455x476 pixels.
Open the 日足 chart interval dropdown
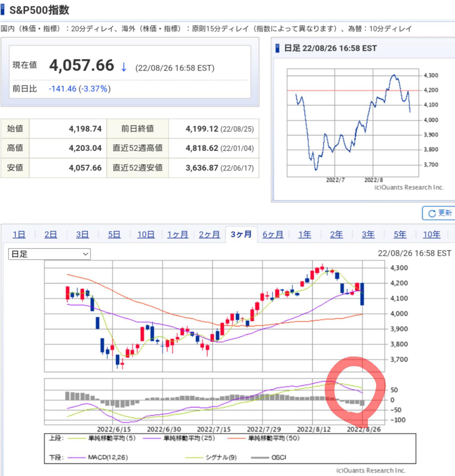[49, 254]
